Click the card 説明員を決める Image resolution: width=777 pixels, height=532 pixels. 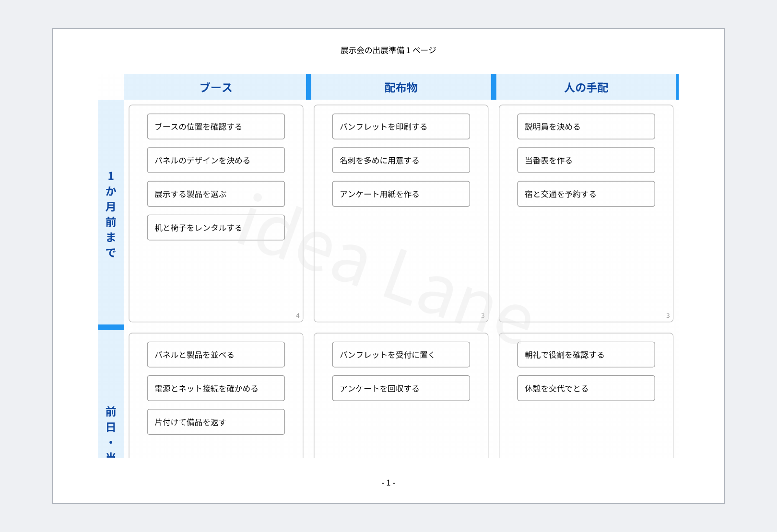click(x=586, y=127)
